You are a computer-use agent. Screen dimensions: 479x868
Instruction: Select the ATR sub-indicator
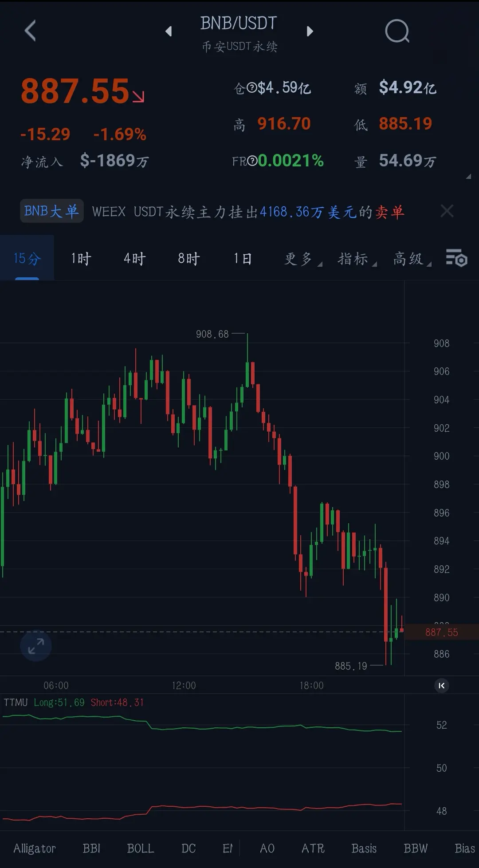(313, 848)
